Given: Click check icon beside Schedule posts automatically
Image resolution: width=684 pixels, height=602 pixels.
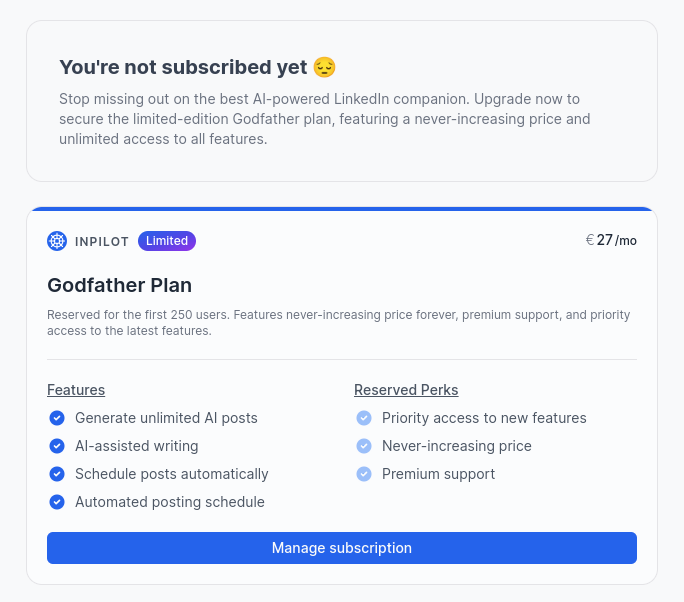Looking at the screenshot, I should pos(57,474).
